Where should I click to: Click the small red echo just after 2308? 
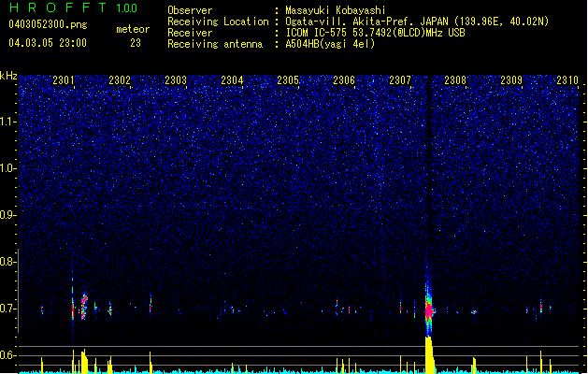coord(474,312)
